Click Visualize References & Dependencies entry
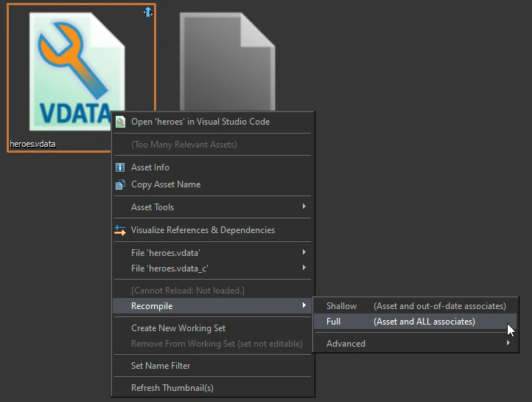 tap(203, 230)
